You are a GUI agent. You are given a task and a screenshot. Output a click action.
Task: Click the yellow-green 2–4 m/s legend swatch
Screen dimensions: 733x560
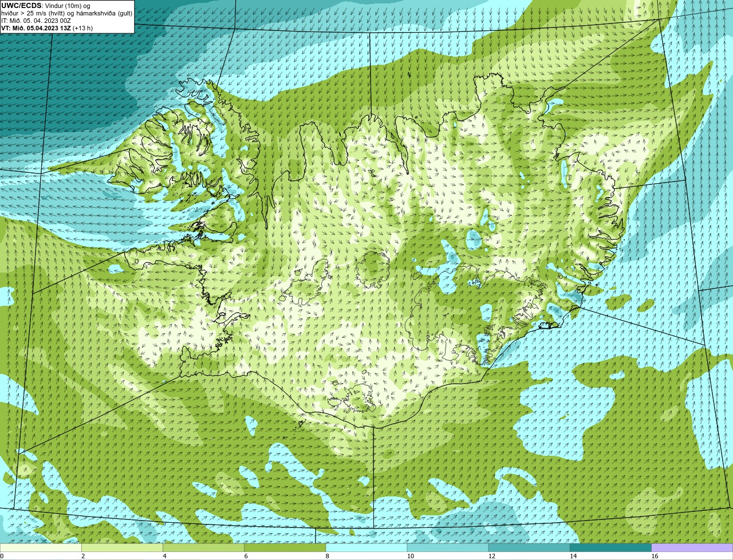click(122, 548)
